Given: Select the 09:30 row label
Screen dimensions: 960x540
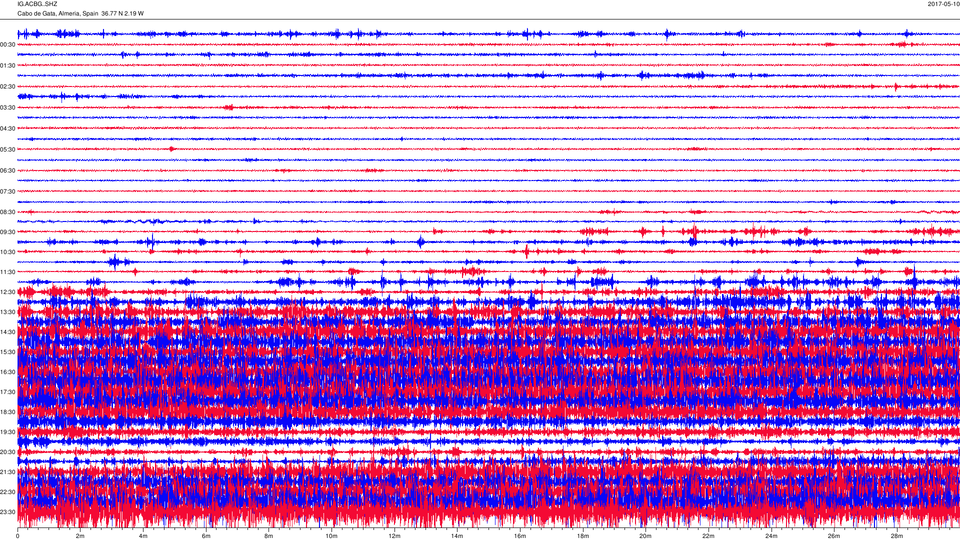Looking at the screenshot, I should click(x=8, y=232).
